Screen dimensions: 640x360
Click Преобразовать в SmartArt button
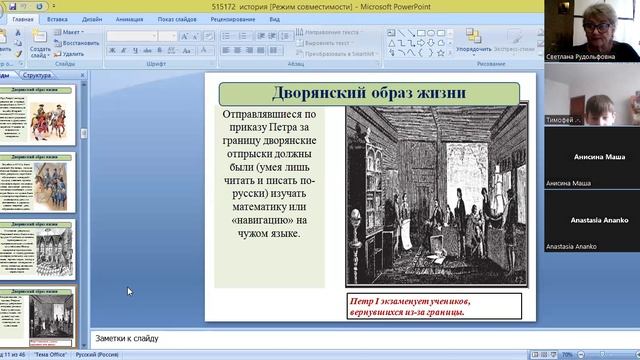(x=337, y=53)
